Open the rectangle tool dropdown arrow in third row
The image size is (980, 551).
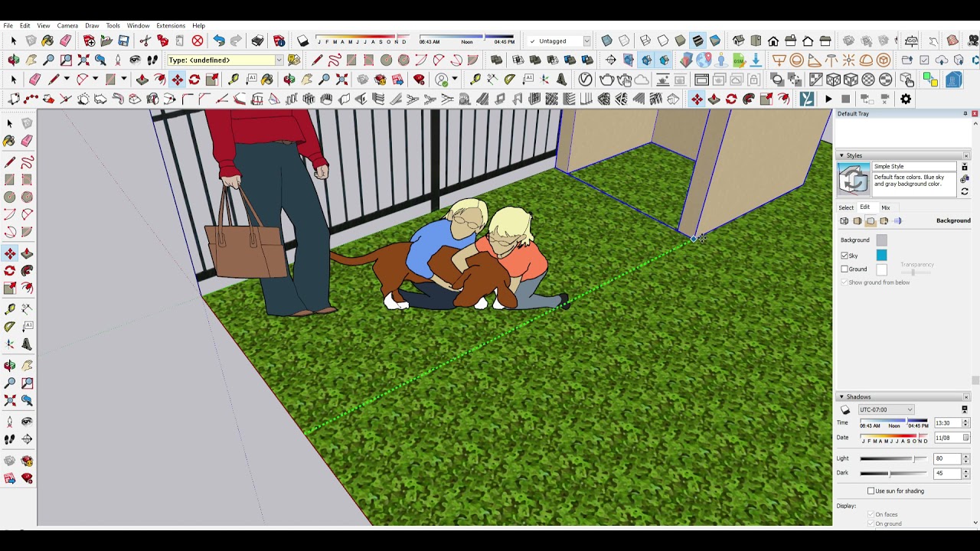[123, 80]
